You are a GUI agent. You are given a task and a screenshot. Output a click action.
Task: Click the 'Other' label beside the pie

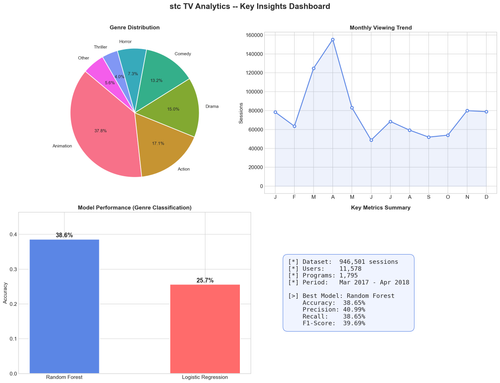point(83,58)
